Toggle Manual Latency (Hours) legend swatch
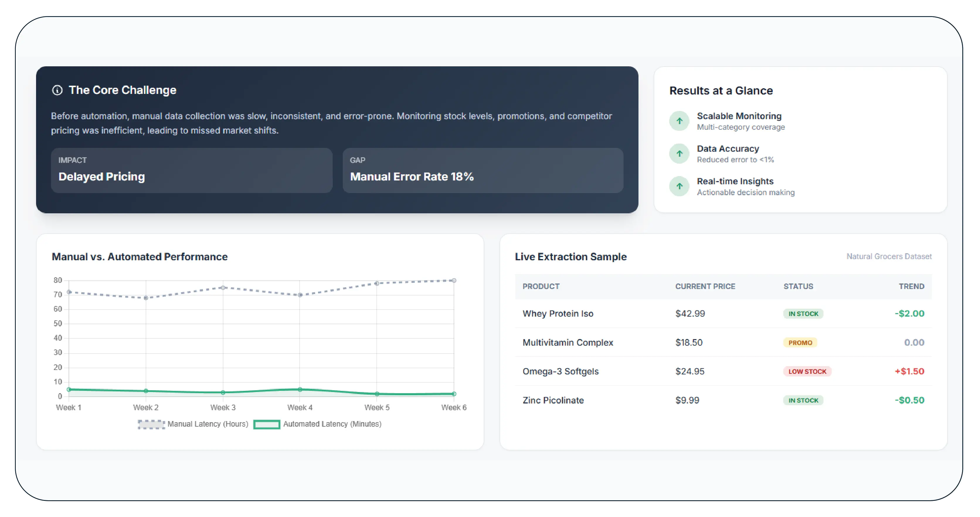 (151, 424)
